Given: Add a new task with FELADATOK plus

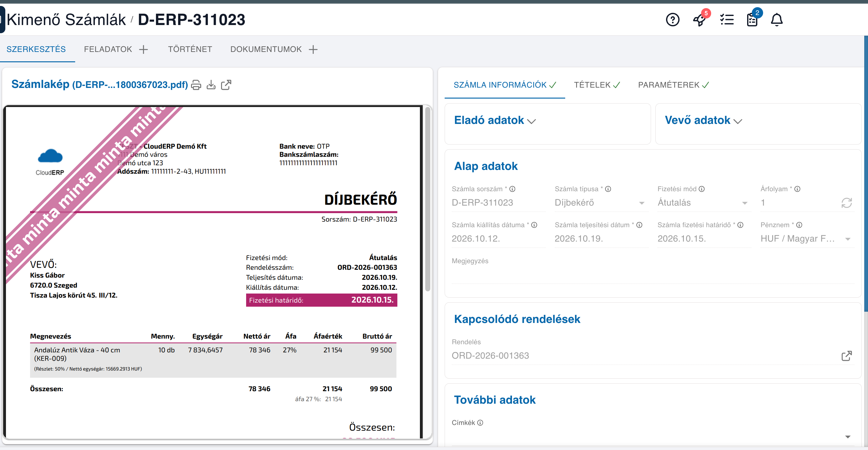Looking at the screenshot, I should tap(143, 49).
